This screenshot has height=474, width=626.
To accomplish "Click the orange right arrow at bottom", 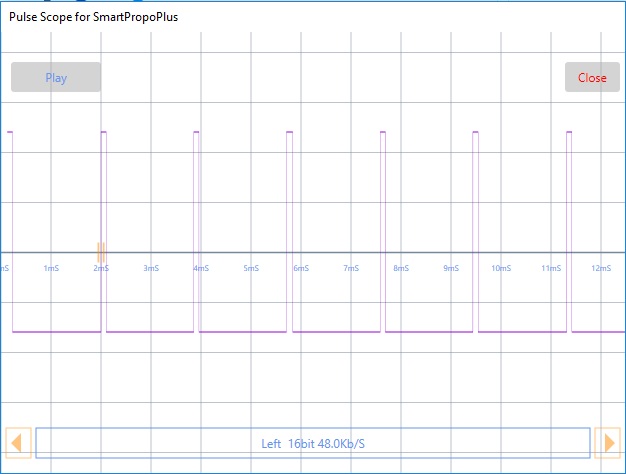I will [607, 442].
